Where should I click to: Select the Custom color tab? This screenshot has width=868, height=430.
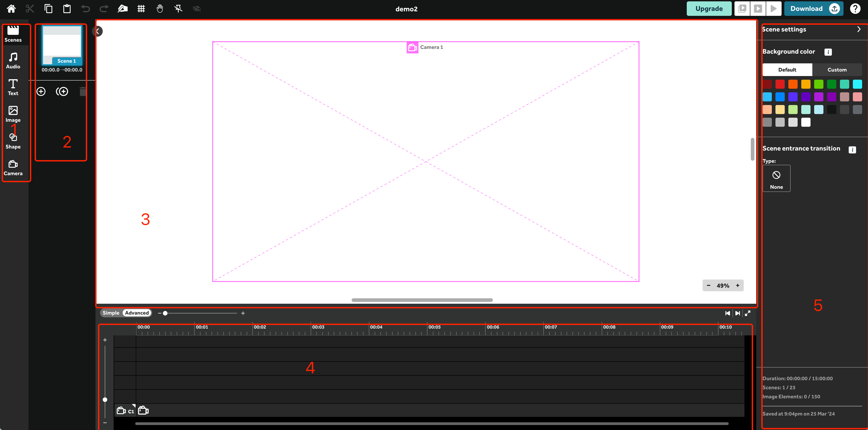[837, 70]
